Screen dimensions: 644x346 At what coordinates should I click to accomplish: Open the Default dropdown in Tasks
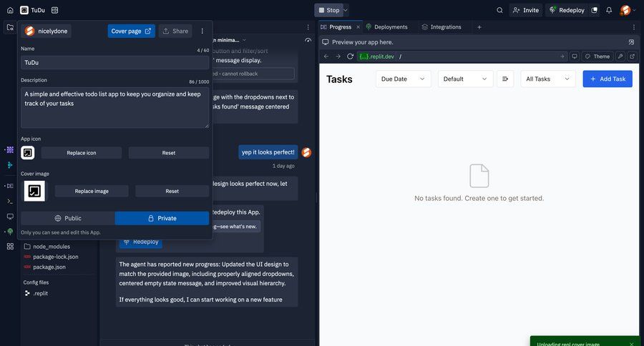coord(465,79)
